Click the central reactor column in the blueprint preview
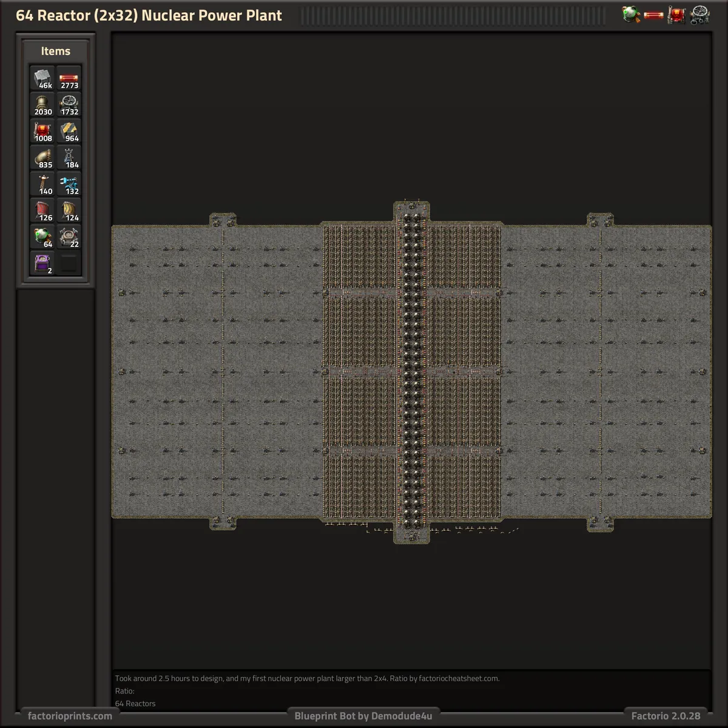Viewport: 728px width, 728px height. click(x=411, y=371)
